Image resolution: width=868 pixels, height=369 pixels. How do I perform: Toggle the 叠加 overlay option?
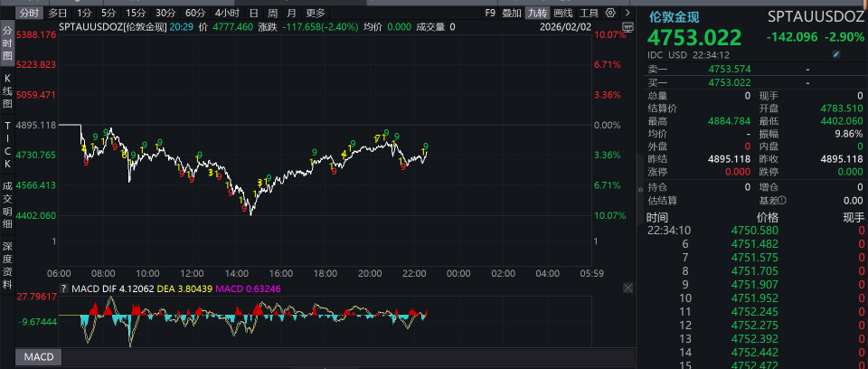tap(512, 13)
